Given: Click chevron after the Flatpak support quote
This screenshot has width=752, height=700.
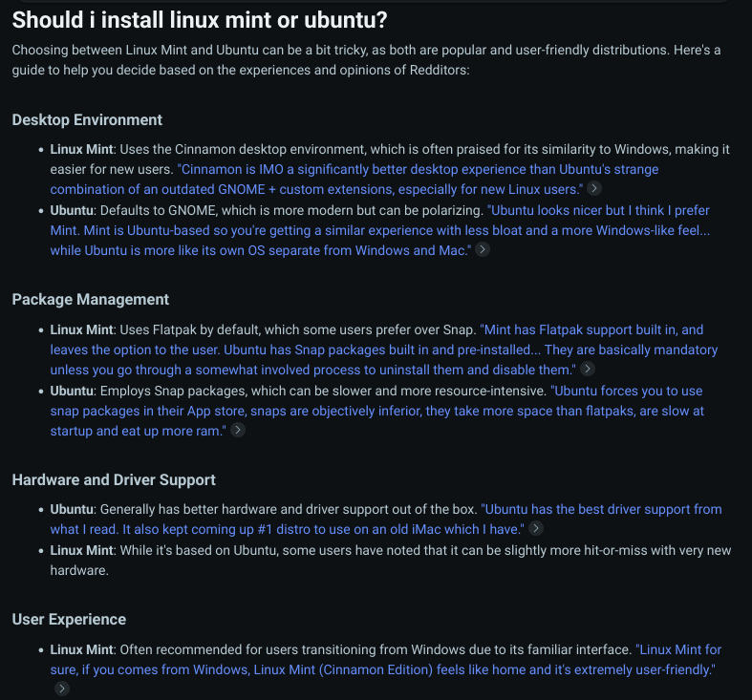Looking at the screenshot, I should coord(588,369).
